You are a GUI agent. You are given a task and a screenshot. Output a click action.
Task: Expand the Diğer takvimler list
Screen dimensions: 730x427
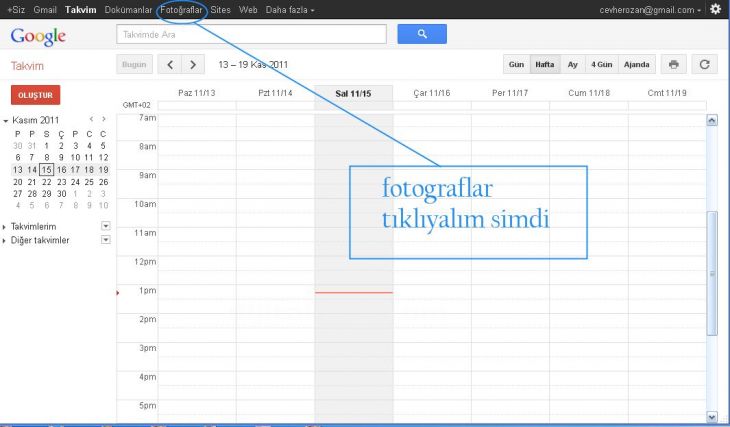[x=4, y=241]
